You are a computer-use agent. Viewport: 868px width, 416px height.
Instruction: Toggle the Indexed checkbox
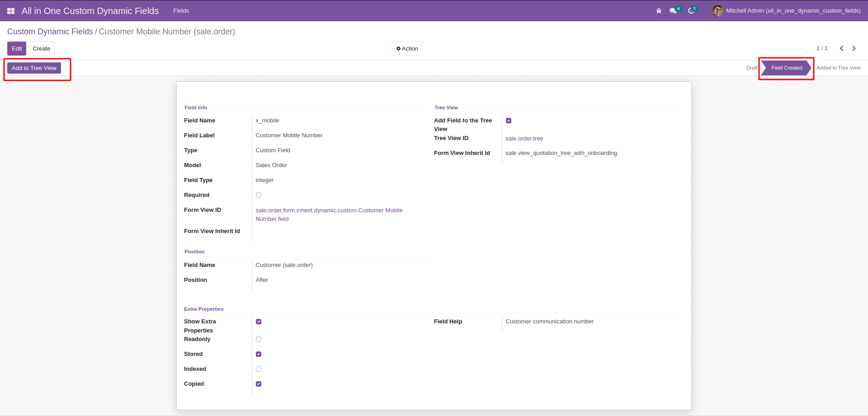click(x=259, y=369)
